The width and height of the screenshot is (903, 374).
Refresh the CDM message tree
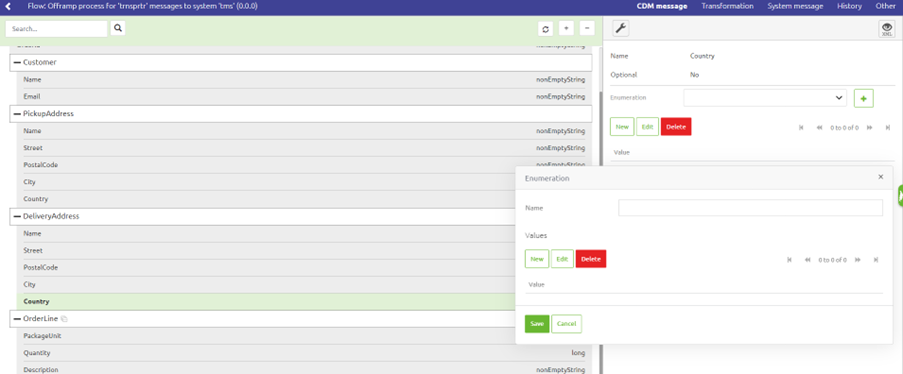coord(545,29)
